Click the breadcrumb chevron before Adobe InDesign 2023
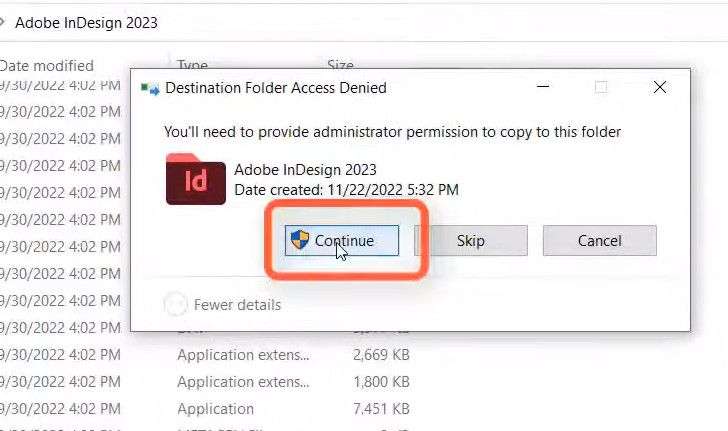 (x=2, y=22)
